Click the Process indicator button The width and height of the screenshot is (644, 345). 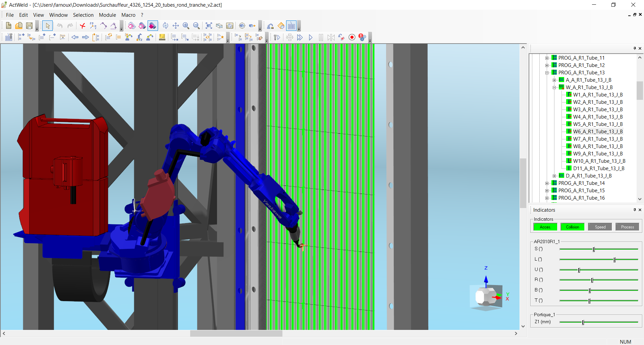627,227
